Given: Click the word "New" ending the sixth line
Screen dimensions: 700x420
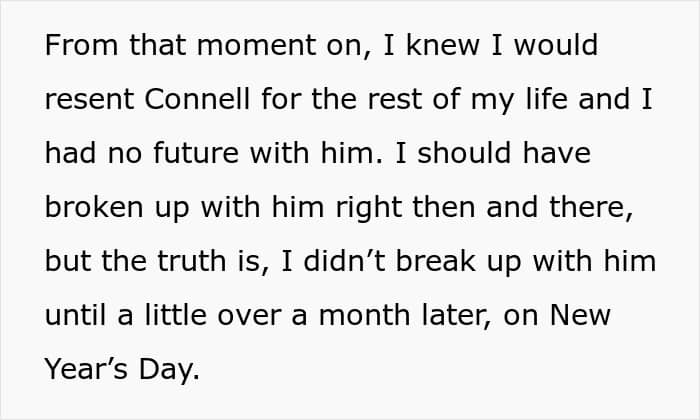Looking at the screenshot, I should point(580,315).
